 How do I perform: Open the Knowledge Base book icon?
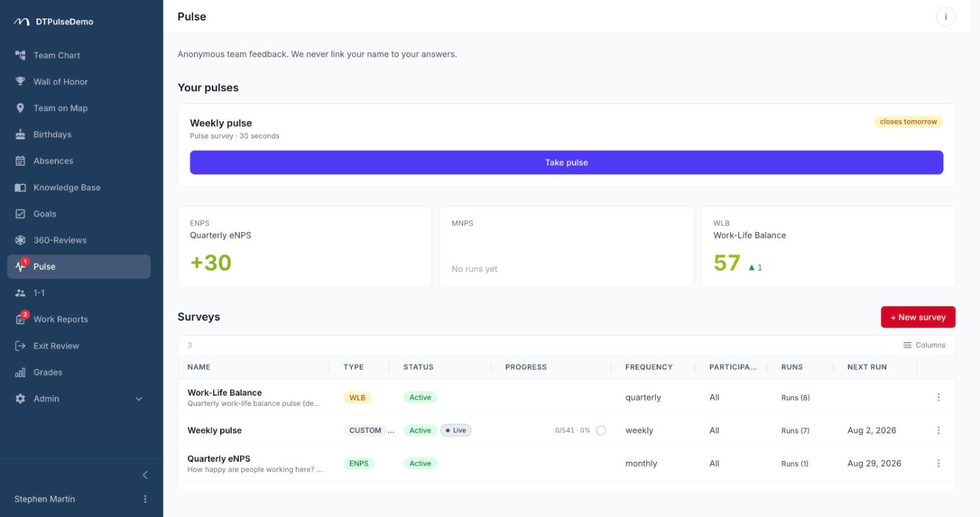tap(21, 188)
